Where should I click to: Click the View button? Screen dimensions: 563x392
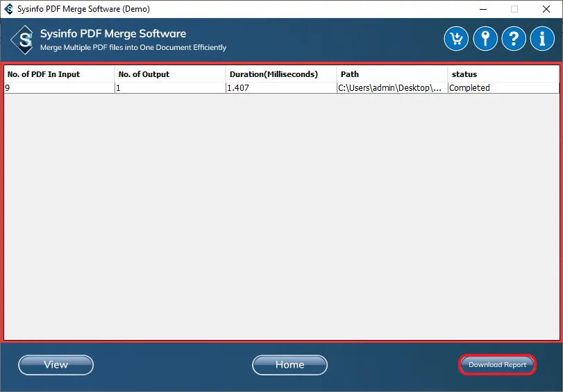56,365
